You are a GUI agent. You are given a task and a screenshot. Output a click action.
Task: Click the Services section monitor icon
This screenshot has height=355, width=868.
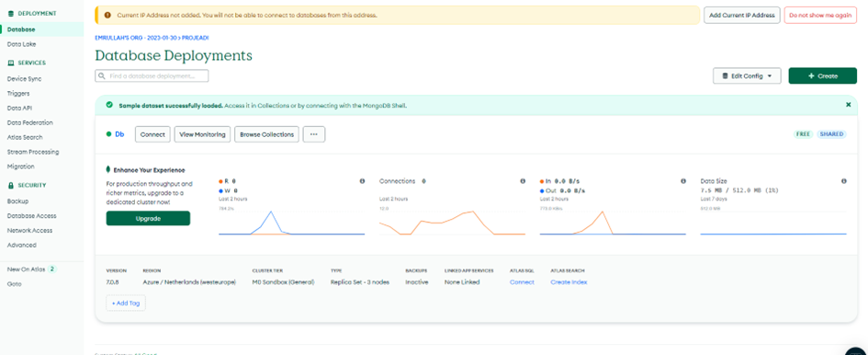(x=11, y=63)
